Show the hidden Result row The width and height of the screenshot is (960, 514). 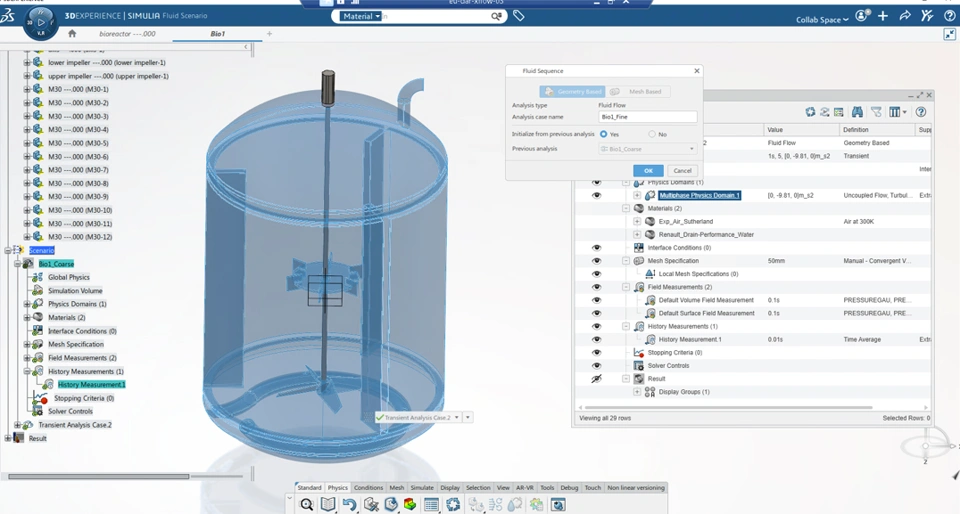(x=596, y=379)
